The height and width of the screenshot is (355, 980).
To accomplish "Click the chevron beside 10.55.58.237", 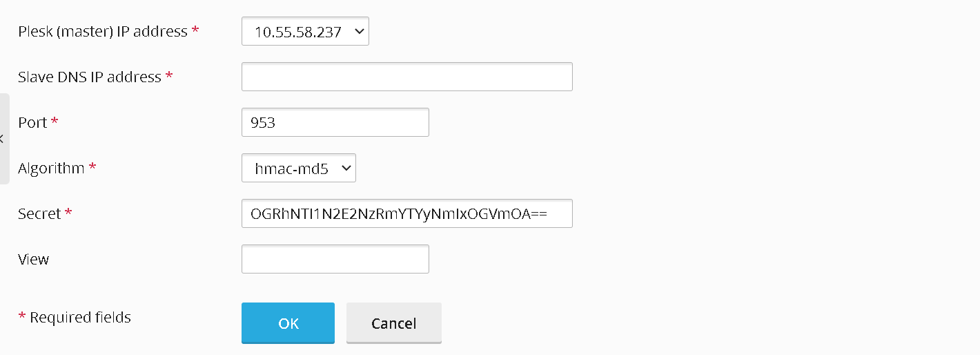I will click(x=357, y=32).
